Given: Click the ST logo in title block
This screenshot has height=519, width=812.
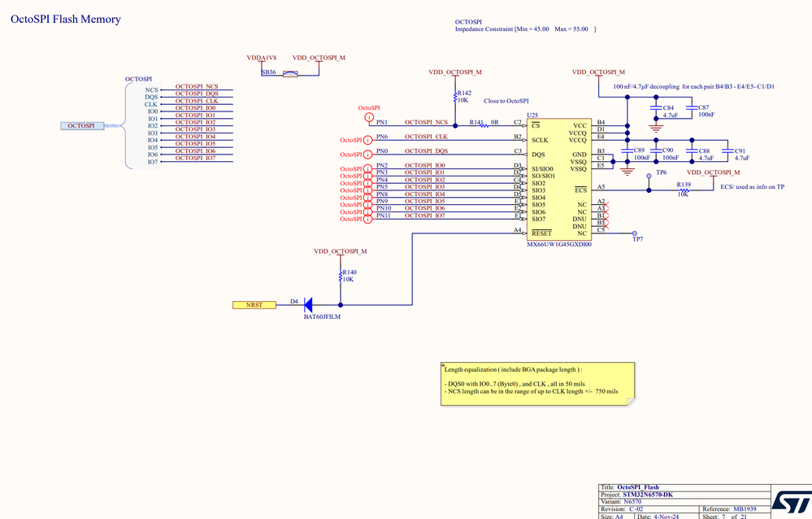Looking at the screenshot, I should tap(792, 502).
